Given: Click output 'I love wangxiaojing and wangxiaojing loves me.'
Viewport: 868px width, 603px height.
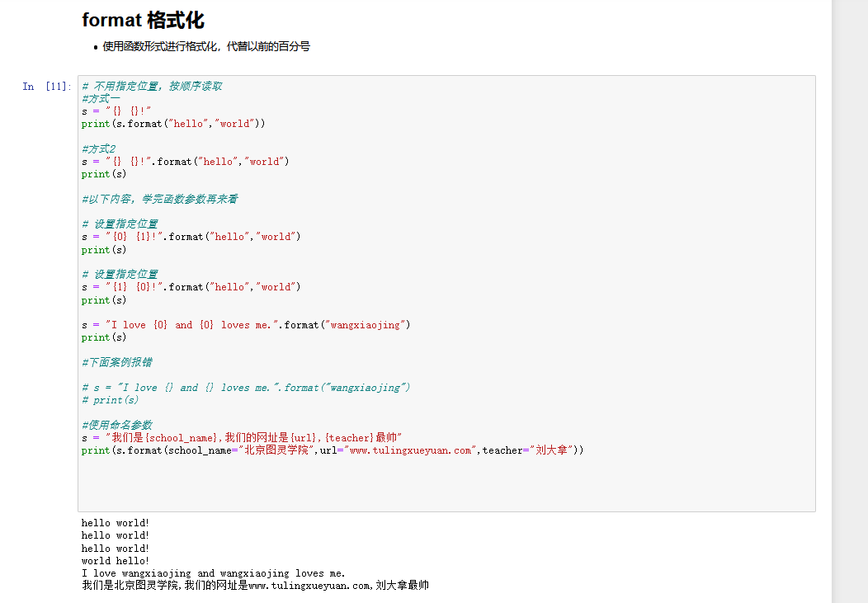Looking at the screenshot, I should click(x=213, y=573).
